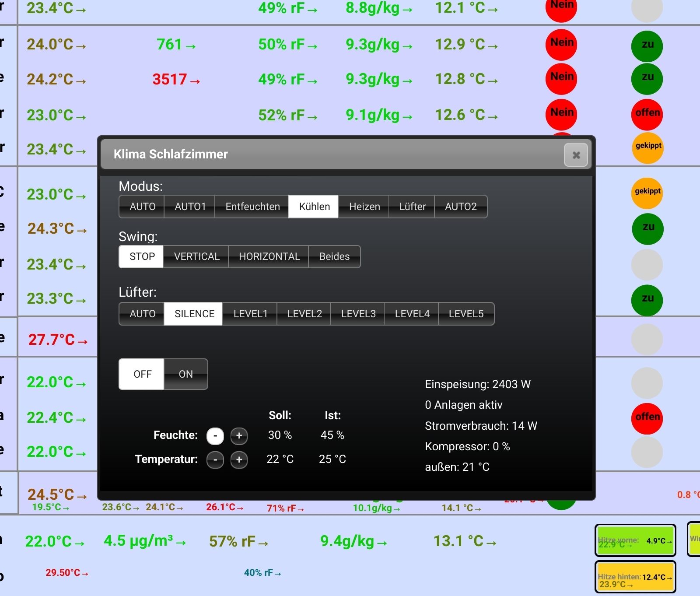Click lower orange gekippt window indicator
Image resolution: width=700 pixels, height=596 pixels.
click(647, 193)
